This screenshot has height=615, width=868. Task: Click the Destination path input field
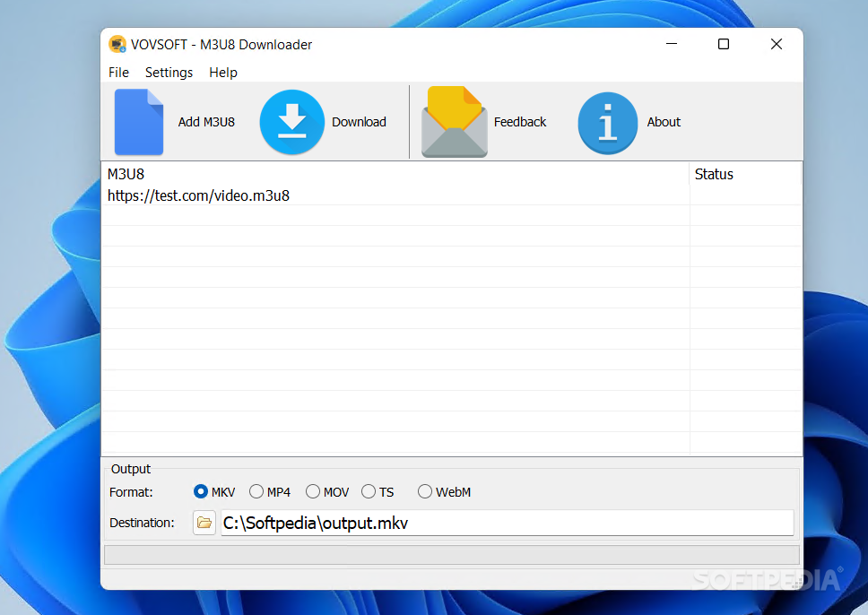[x=507, y=524]
